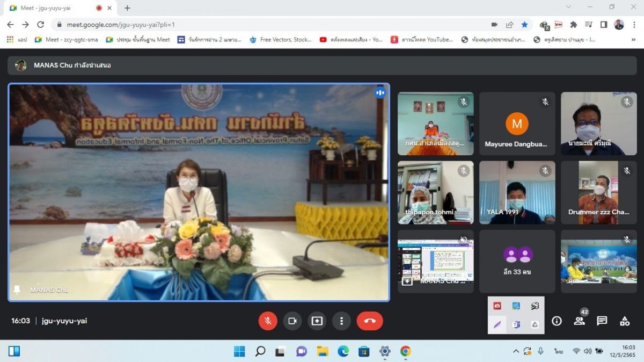
Task: Click the address bar showing meet.google.com URL
Action: [x=268, y=25]
